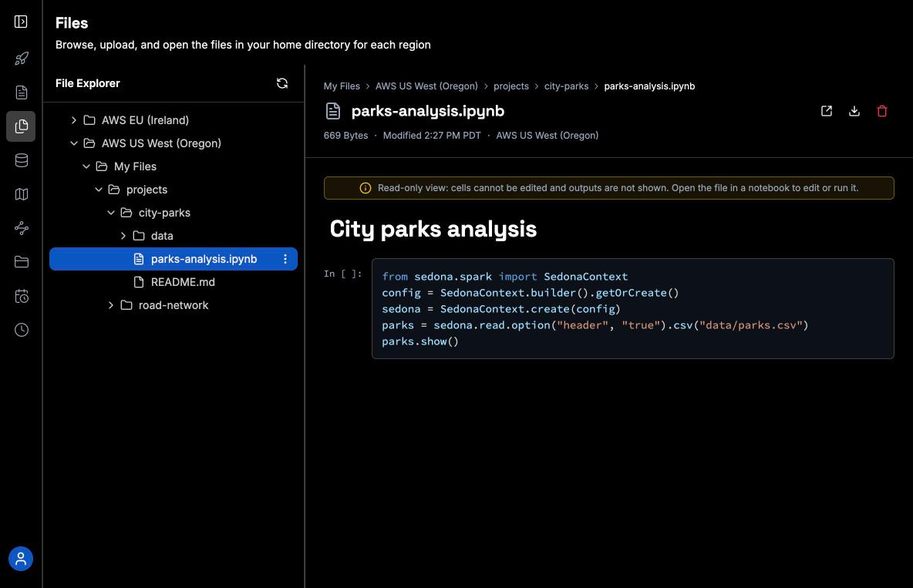Select the city-parks folder in tree

(174, 213)
